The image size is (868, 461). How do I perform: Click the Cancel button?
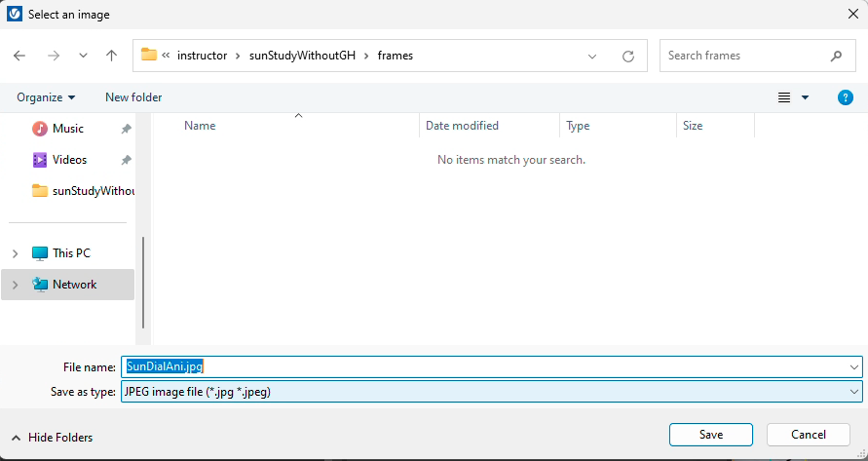(809, 435)
